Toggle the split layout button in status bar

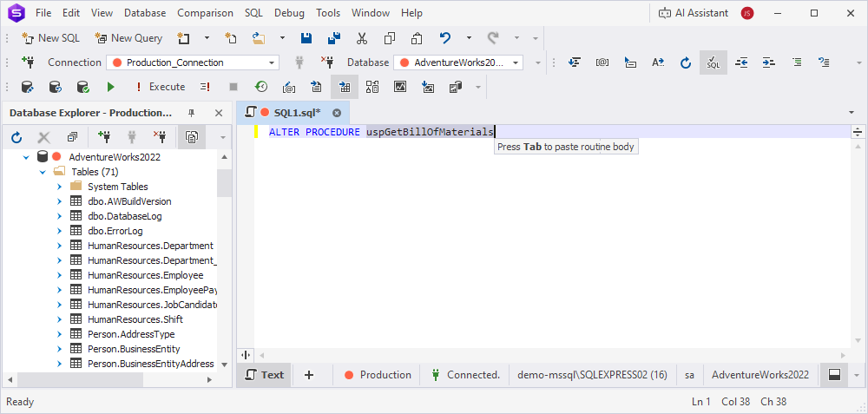[x=834, y=375]
